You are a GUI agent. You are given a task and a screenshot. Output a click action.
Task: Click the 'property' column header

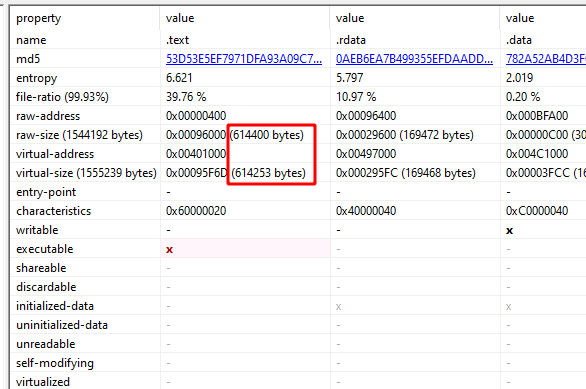point(38,18)
